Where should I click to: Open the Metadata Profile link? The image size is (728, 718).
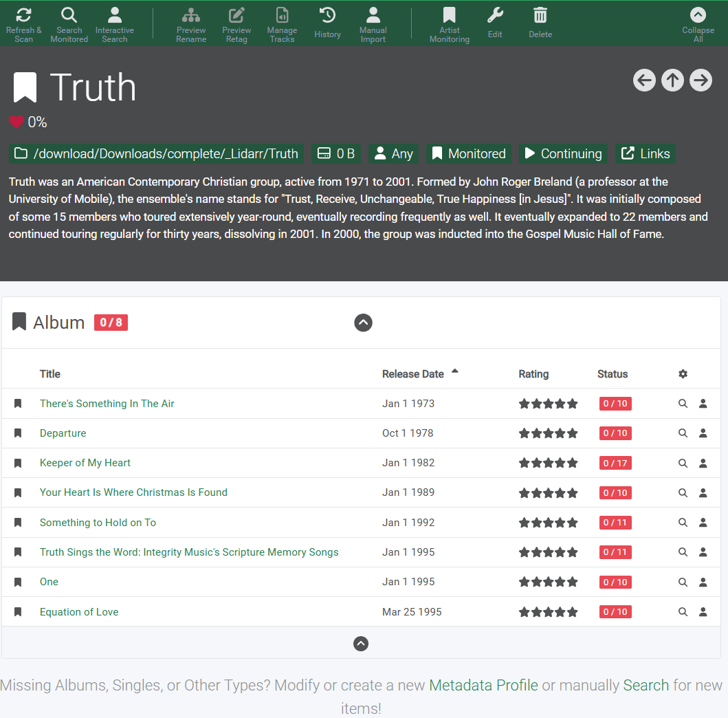483,685
